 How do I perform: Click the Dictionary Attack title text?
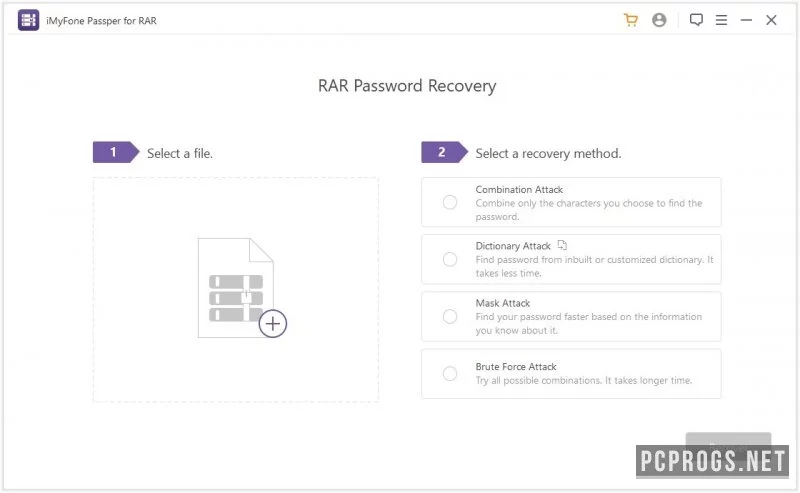point(513,246)
